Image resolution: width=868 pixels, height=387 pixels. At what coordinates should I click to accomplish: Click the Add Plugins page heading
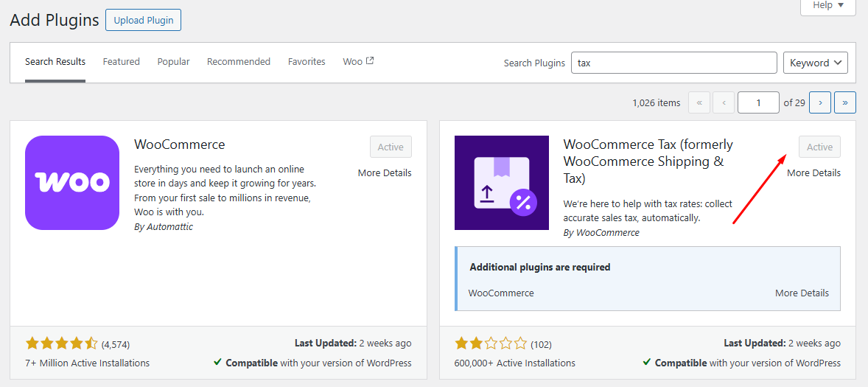click(x=55, y=21)
